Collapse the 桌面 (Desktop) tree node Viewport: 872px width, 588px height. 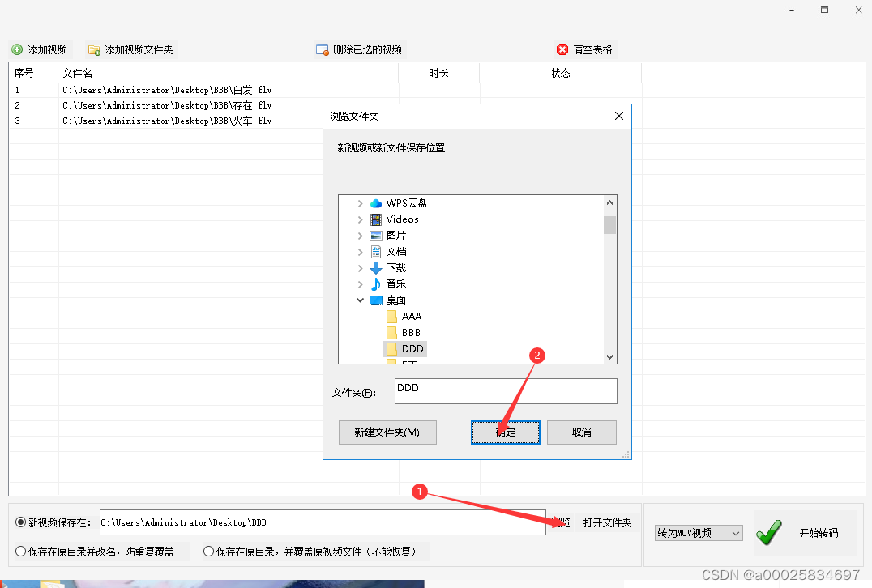click(361, 300)
